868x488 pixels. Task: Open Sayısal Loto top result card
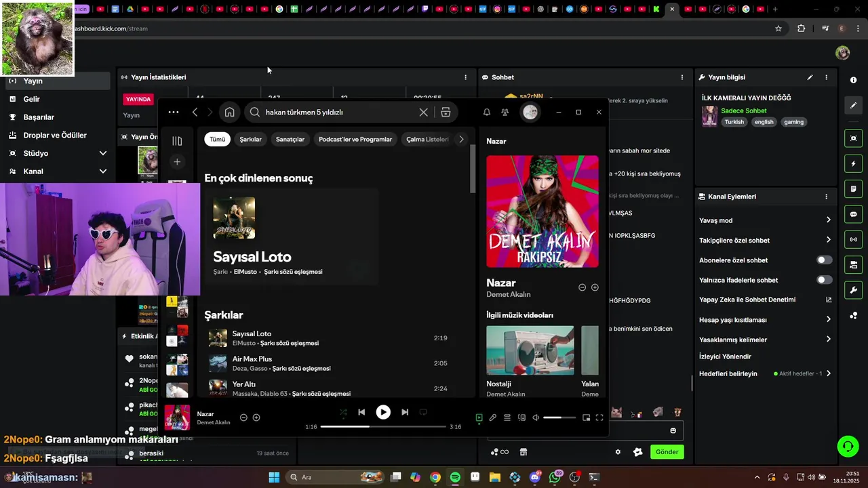click(292, 237)
